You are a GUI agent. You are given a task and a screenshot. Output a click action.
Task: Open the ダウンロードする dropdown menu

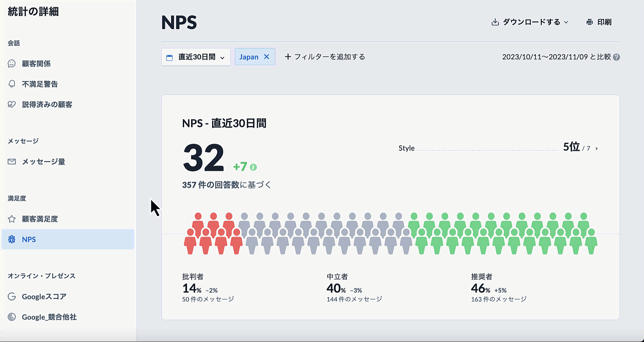(530, 22)
